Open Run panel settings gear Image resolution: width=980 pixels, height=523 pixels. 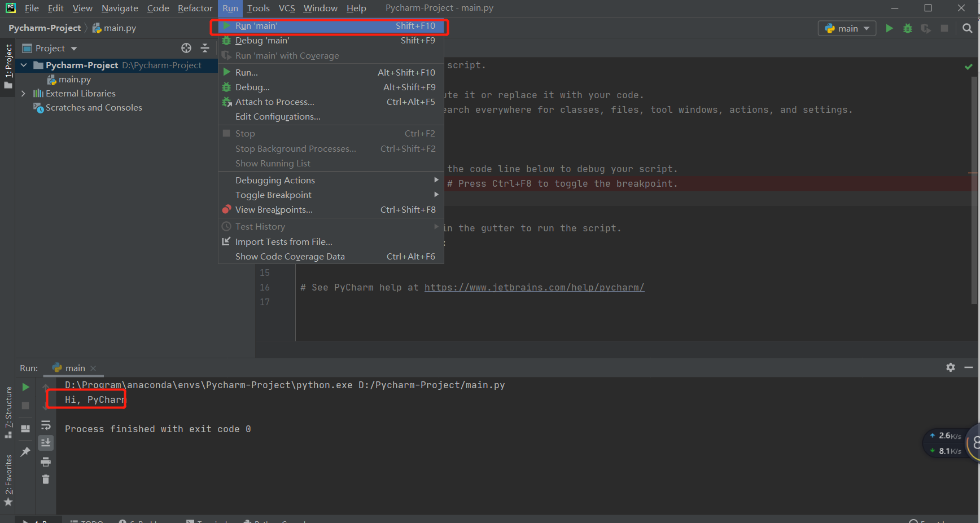pyautogui.click(x=951, y=367)
